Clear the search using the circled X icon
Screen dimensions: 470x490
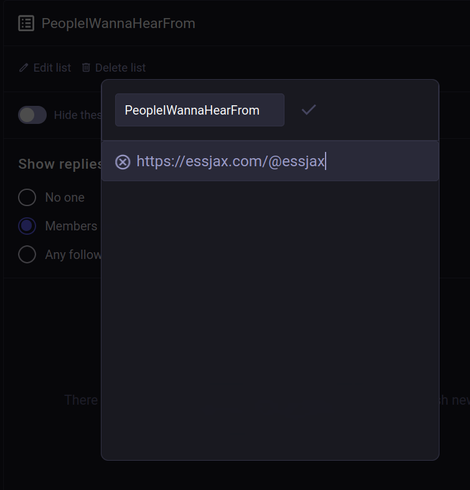123,162
